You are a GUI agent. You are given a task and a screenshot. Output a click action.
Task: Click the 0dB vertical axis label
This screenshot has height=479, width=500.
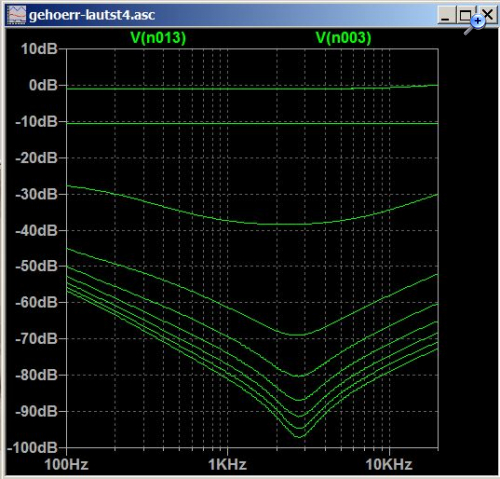[x=43, y=85]
